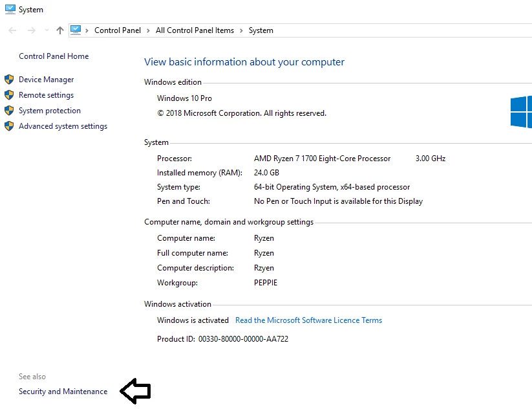Viewport: 532px width, 409px height.
Task: Click shield icon beside Advanced system settings
Action: pos(9,126)
